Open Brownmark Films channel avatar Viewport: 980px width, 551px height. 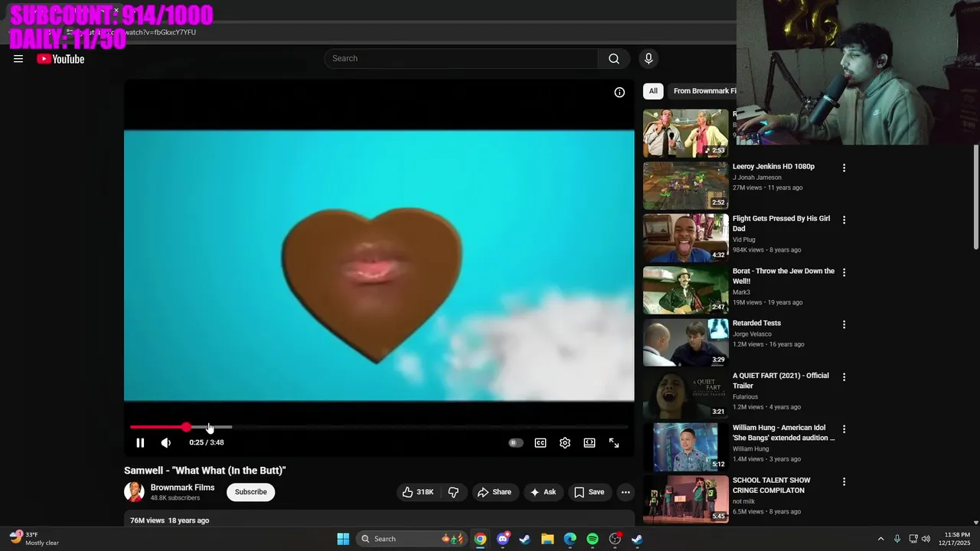134,492
